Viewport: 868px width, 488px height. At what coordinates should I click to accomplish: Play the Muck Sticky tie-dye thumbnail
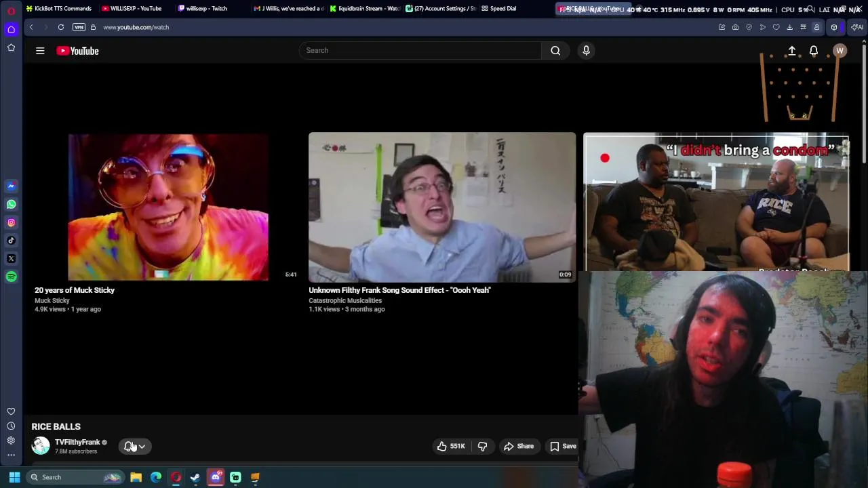point(168,207)
